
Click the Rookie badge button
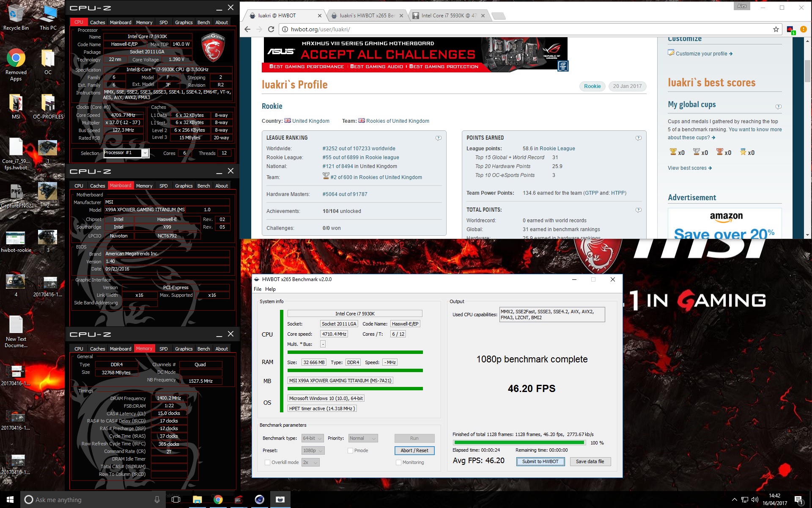tap(592, 86)
